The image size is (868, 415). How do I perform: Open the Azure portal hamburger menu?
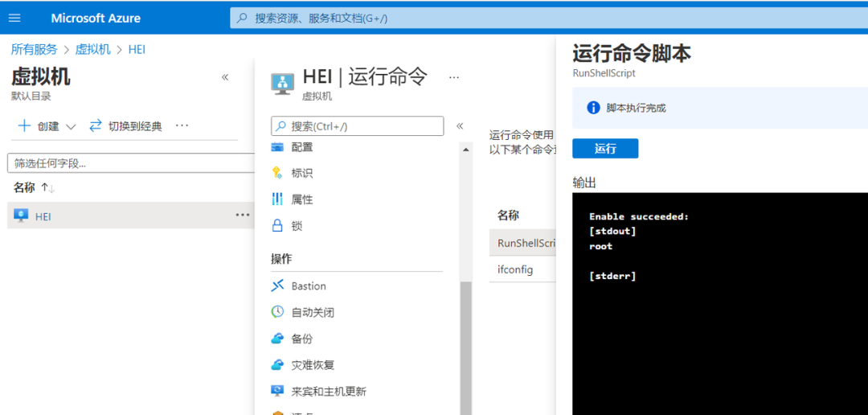point(15,18)
